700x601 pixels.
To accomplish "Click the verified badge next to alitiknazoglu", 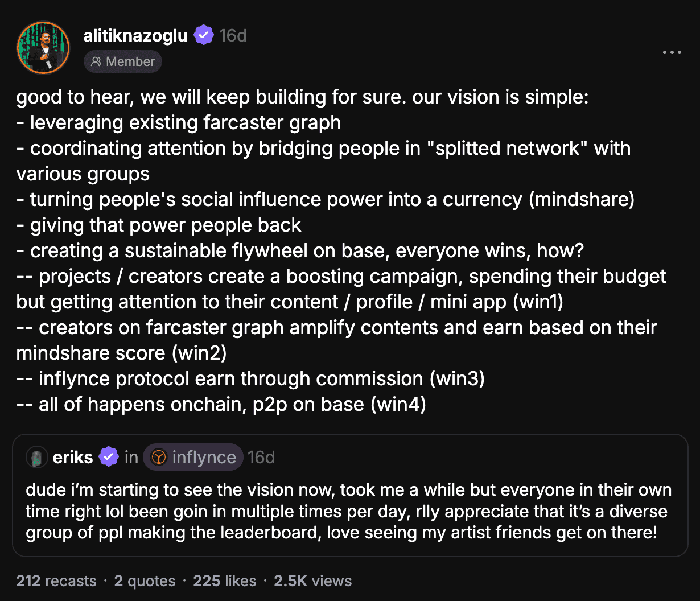I will point(204,35).
